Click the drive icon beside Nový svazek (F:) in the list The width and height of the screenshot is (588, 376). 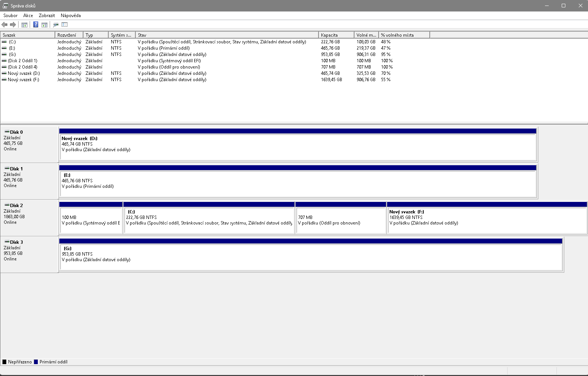pos(4,80)
